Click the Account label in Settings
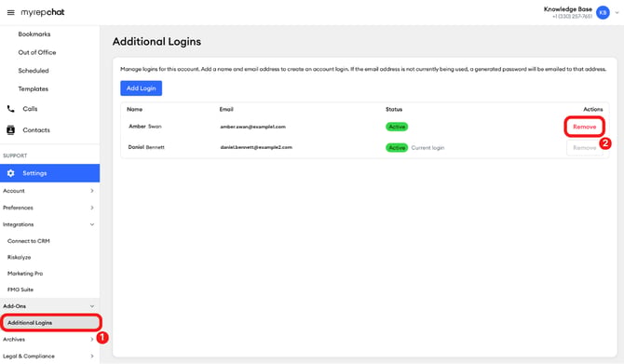This screenshot has height=364, width=624. coord(14,191)
